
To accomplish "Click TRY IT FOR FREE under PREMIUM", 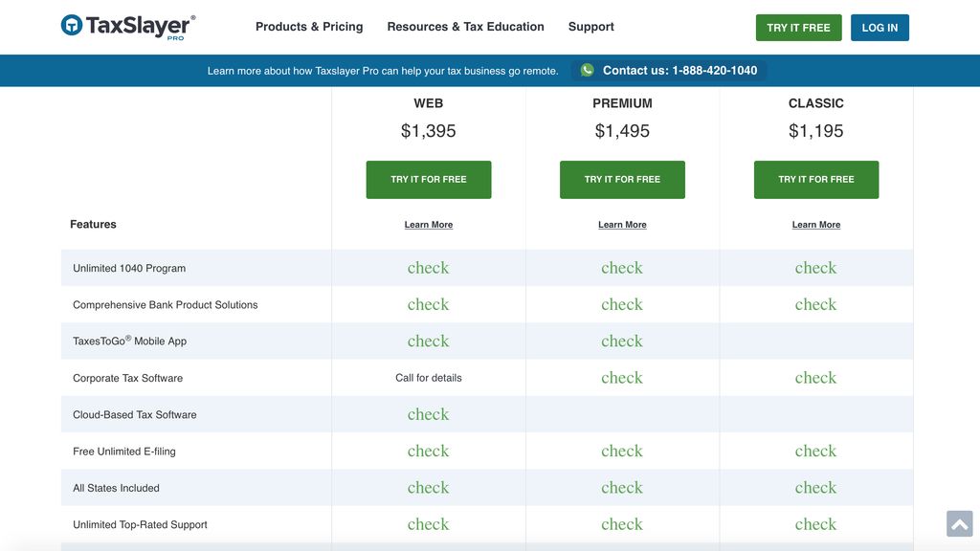I will pyautogui.click(x=622, y=179).
